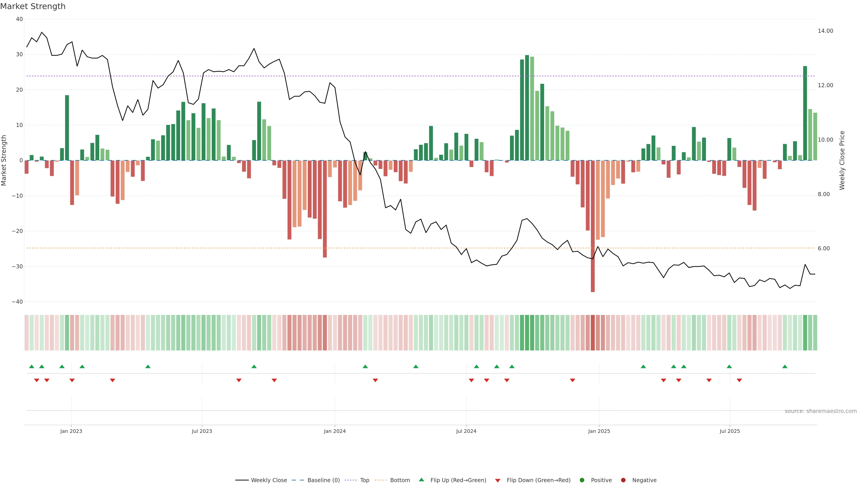The image size is (868, 488).
Task: Click the rightmost green flip-up triangle marker
Action: click(x=785, y=366)
